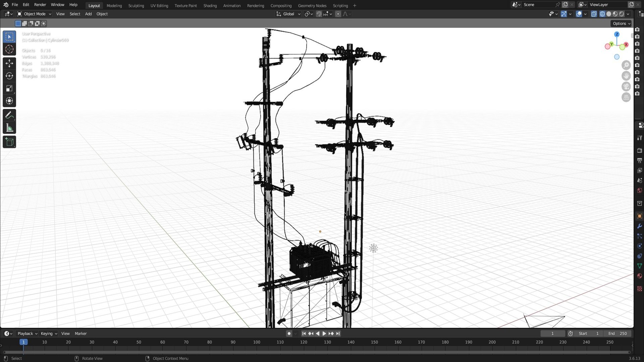Screen dimensions: 644x362
Task: Open the Object Mode dropdown
Action: coord(34,14)
